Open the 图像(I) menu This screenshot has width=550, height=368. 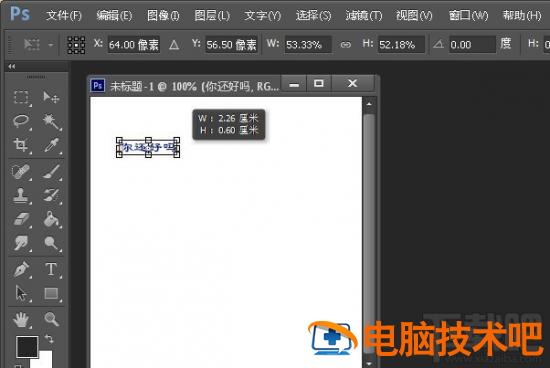(x=163, y=15)
